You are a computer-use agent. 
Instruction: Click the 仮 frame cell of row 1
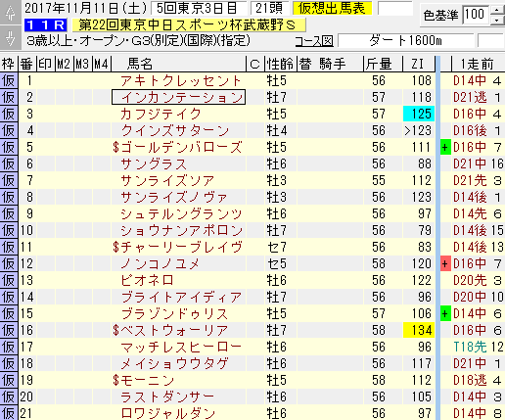[x=9, y=80]
